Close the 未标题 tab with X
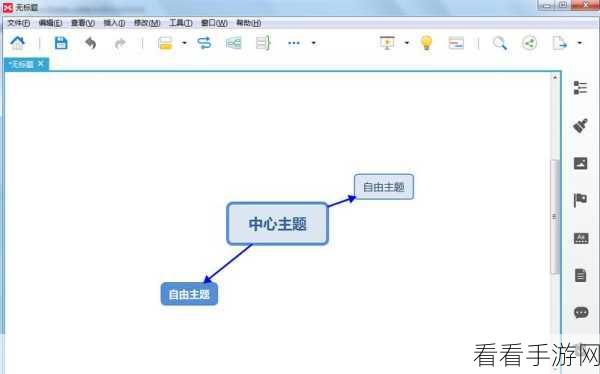 [x=41, y=64]
